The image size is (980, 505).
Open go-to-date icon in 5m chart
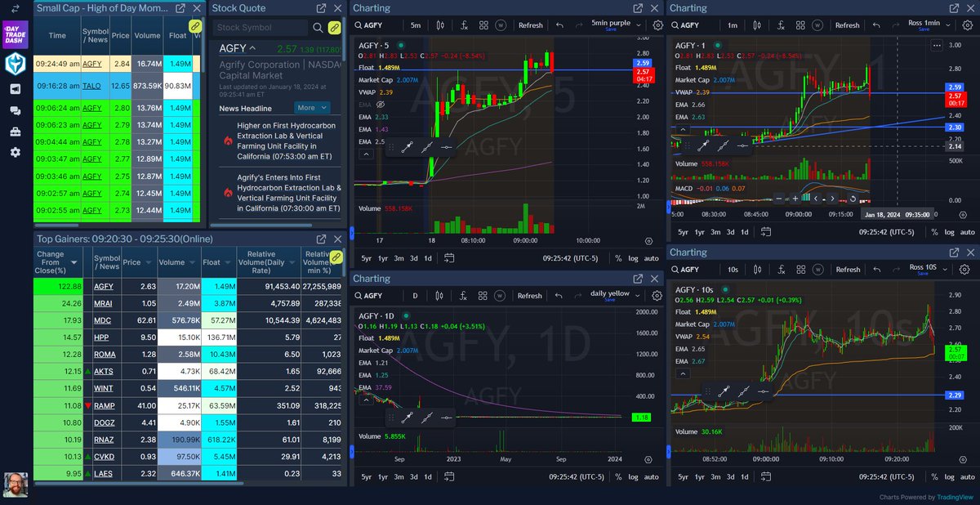[x=449, y=258]
